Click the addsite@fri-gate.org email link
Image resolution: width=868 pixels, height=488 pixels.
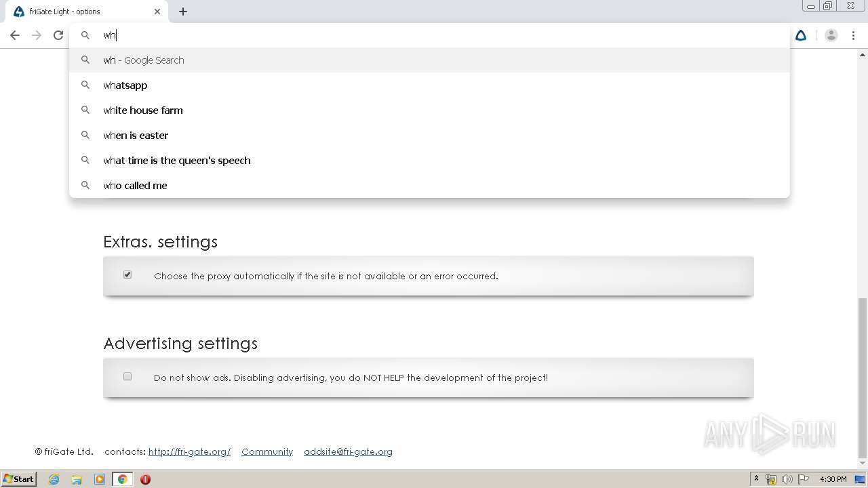tap(348, 451)
